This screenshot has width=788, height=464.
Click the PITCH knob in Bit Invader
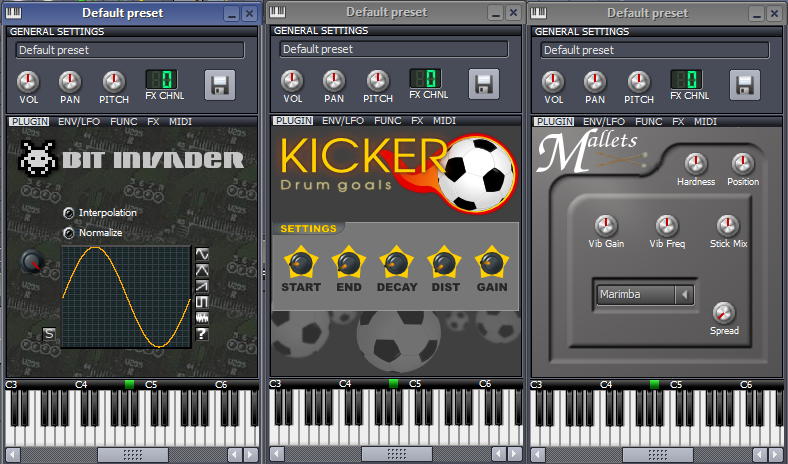[114, 81]
